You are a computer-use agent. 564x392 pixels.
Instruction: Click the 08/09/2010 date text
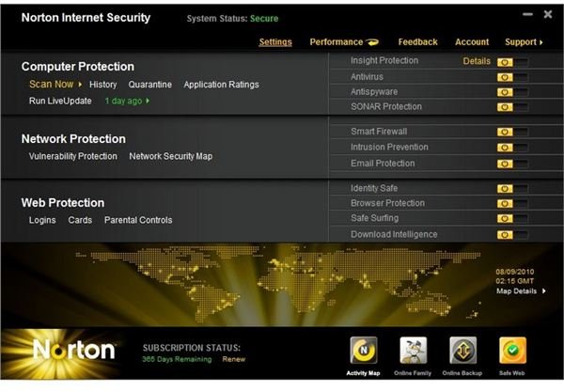tap(515, 272)
